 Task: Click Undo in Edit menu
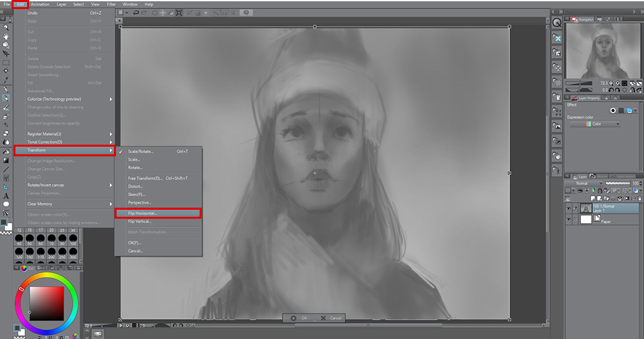64,13
